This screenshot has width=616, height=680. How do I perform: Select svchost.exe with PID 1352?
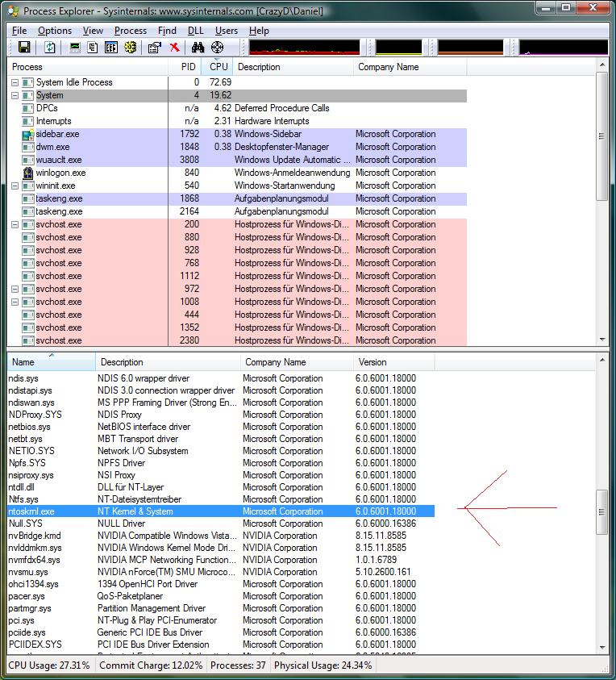point(237,327)
